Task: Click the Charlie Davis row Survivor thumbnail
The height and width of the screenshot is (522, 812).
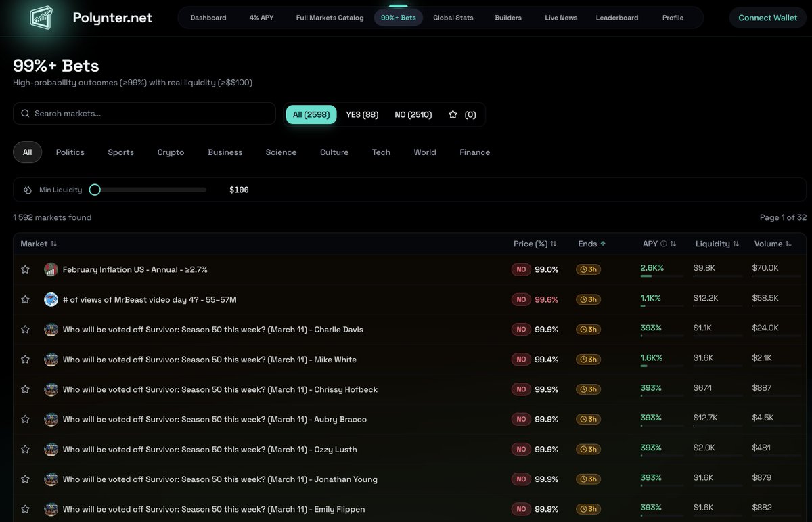Action: [x=51, y=329]
